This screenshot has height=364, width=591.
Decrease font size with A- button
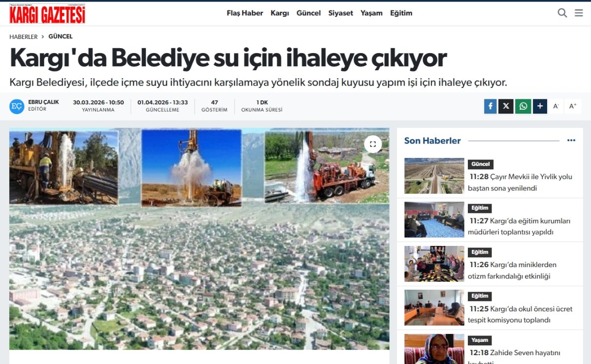pyautogui.click(x=556, y=106)
